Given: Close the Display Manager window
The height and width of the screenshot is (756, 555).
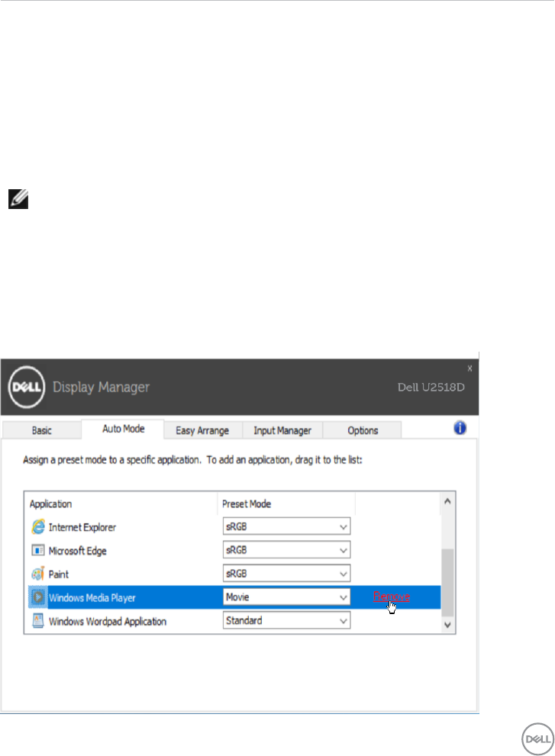Looking at the screenshot, I should point(469,368).
